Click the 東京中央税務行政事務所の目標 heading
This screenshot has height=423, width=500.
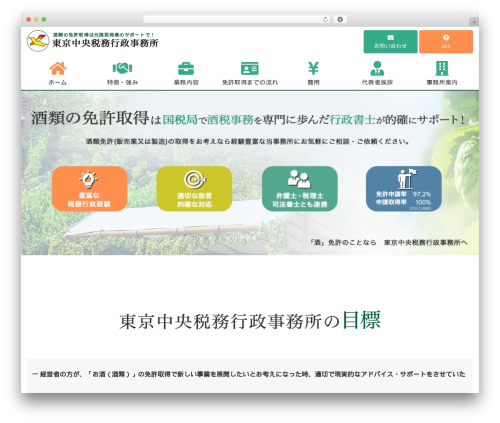[x=250, y=321]
